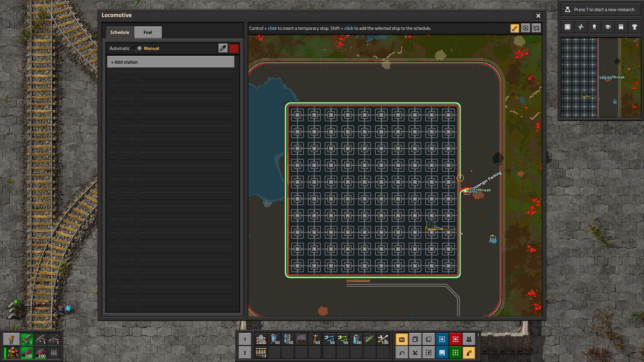The height and width of the screenshot is (362, 644).
Task: Select the Xalos Phreak station label on map
Action: pos(478,191)
